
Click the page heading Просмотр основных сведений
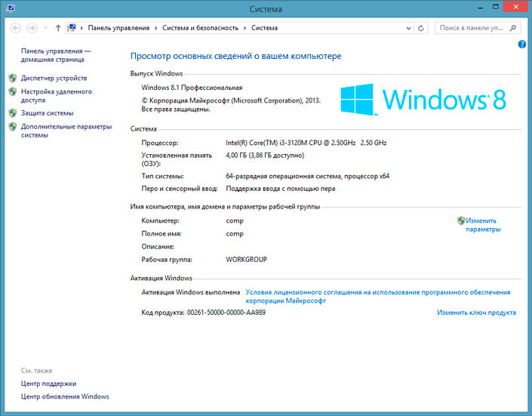pos(235,56)
